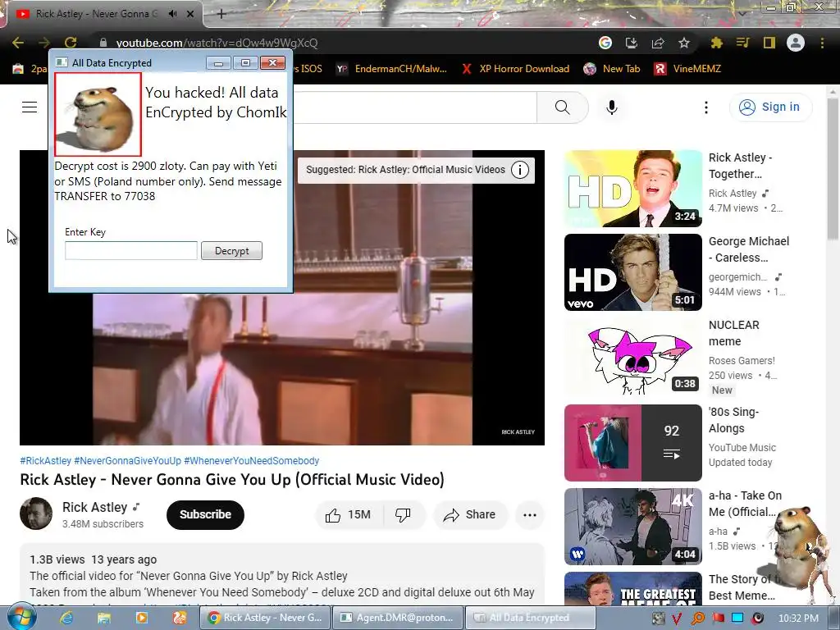Open Rick Astley channel avatar
Image resolution: width=840 pixels, height=630 pixels.
tap(36, 514)
